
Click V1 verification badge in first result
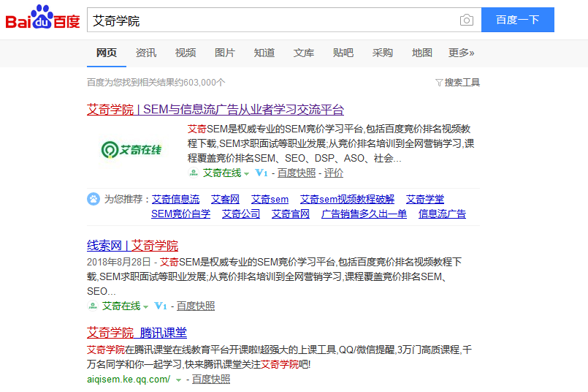[x=261, y=173]
